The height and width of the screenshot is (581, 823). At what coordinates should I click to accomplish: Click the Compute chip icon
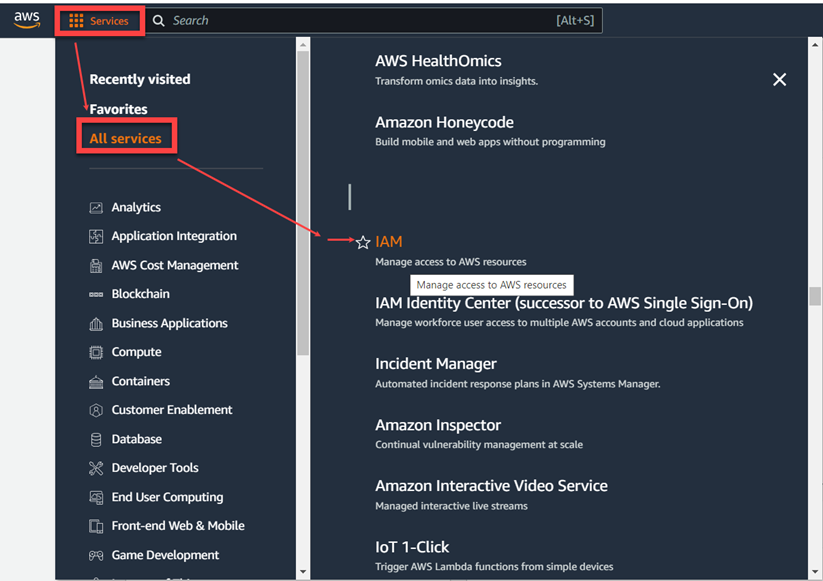pos(96,353)
